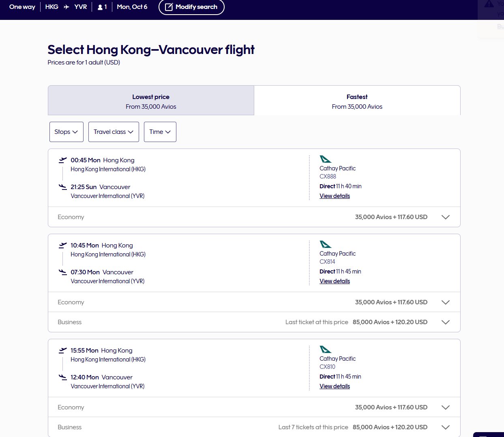Open View details for flight CX888

pyautogui.click(x=335, y=196)
